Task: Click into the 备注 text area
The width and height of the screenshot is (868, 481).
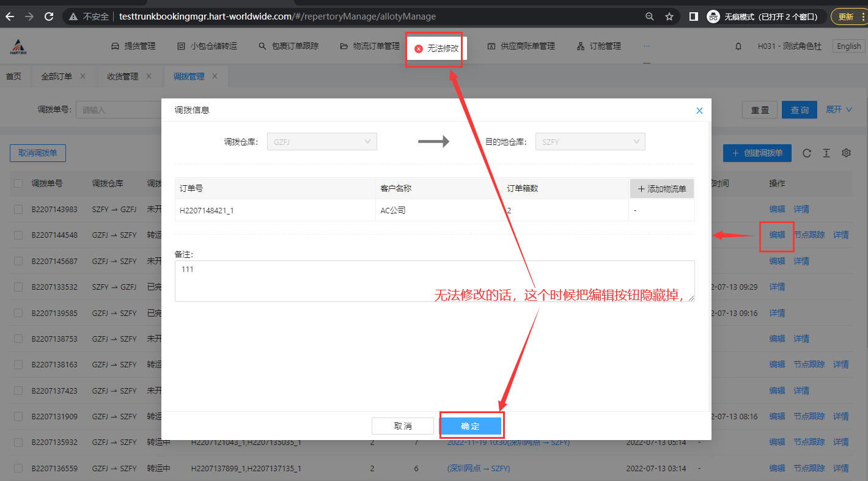Action: (434, 281)
